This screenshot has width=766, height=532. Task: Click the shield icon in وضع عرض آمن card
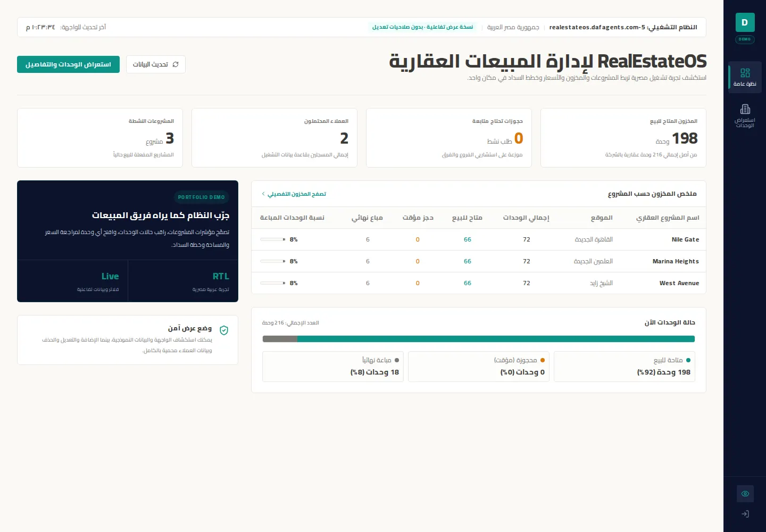pyautogui.click(x=224, y=330)
